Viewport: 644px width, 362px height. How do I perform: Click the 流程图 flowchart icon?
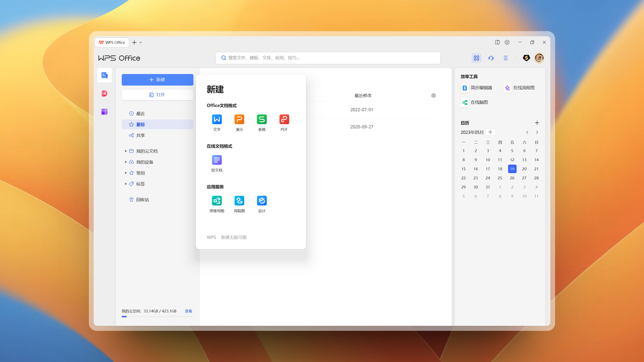[x=239, y=201]
